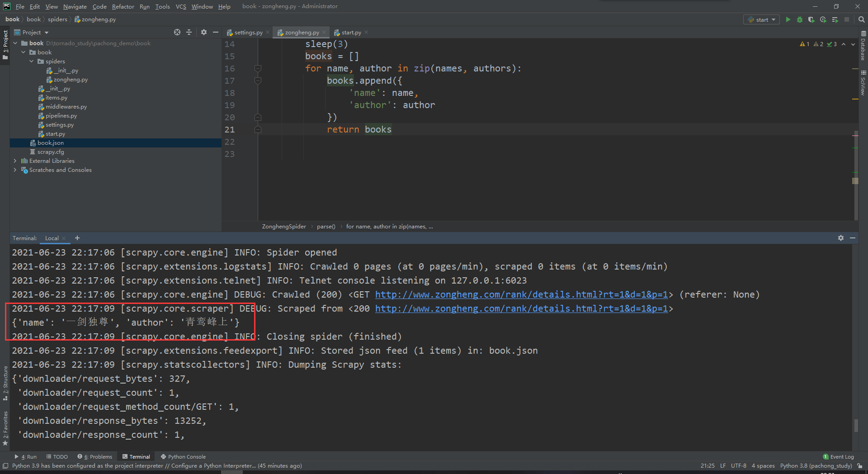Open the profiler run icon
Image resolution: width=868 pixels, height=474 pixels.
823,19
